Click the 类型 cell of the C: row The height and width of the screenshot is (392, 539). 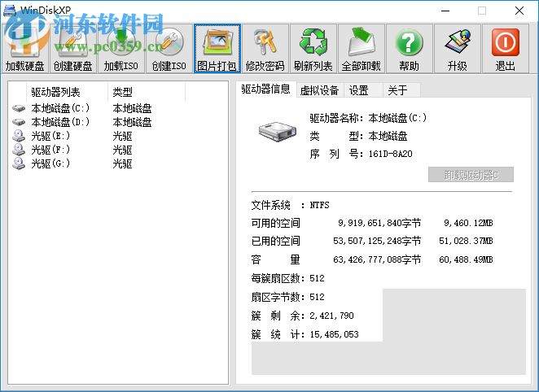point(132,108)
